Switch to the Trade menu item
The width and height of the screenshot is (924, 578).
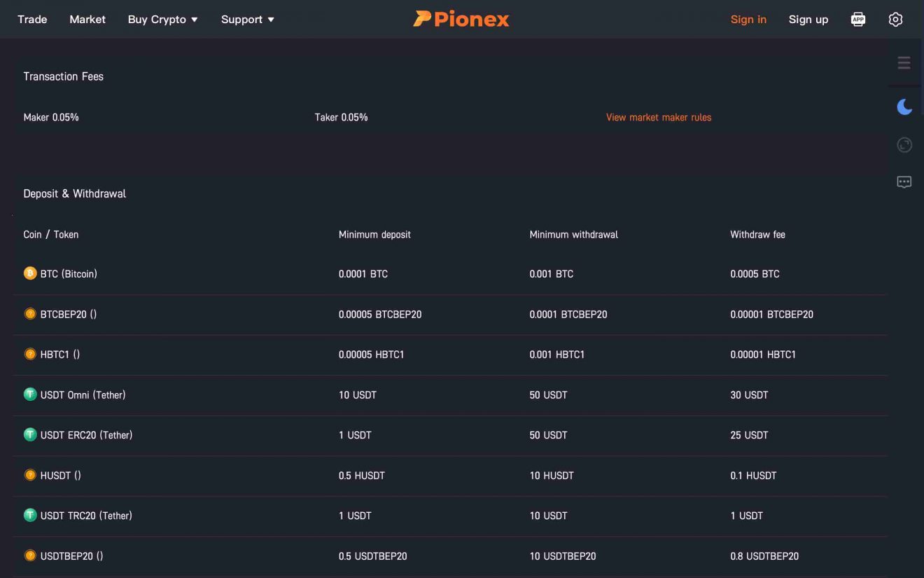point(31,19)
